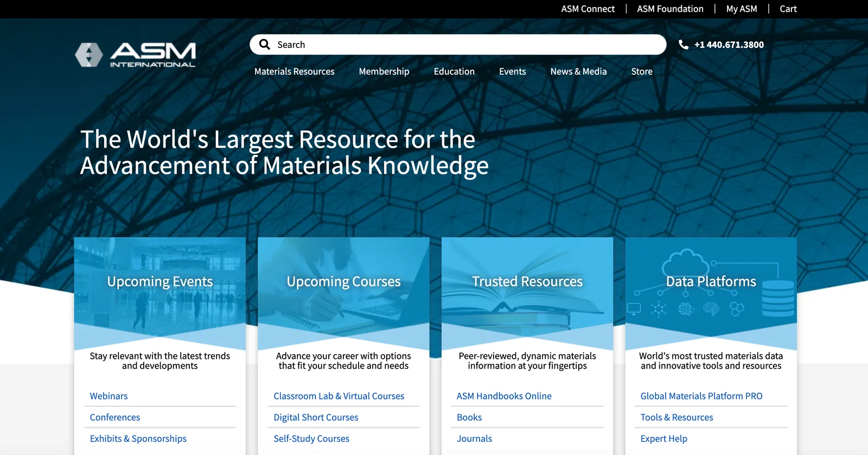Open Conferences link
This screenshot has height=455, width=868.
pos(115,417)
